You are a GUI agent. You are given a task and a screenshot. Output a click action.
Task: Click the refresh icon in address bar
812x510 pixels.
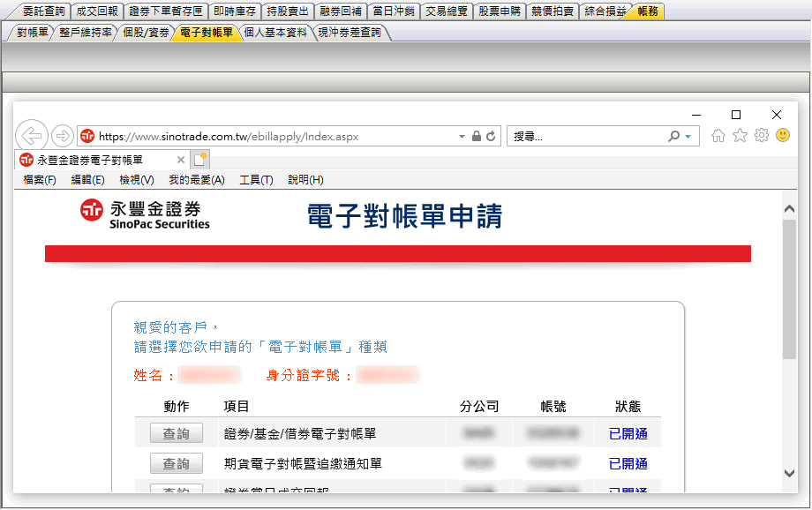(492, 137)
